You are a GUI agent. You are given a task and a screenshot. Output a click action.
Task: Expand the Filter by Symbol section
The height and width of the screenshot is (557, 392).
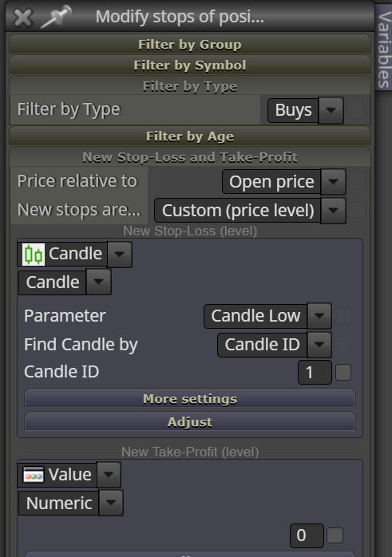click(x=190, y=65)
